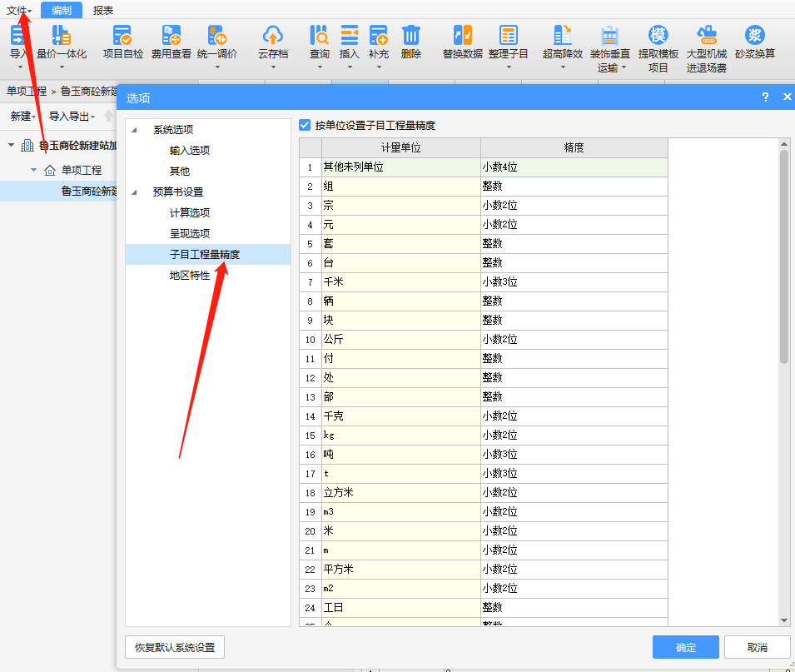795x672 pixels.
Task: Click the 恢复默认系统设置 button
Action: (175, 647)
